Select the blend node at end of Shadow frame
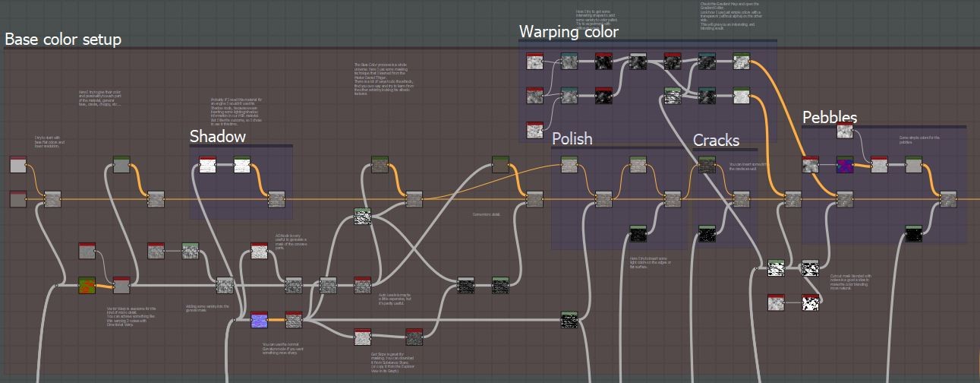 pos(276,199)
